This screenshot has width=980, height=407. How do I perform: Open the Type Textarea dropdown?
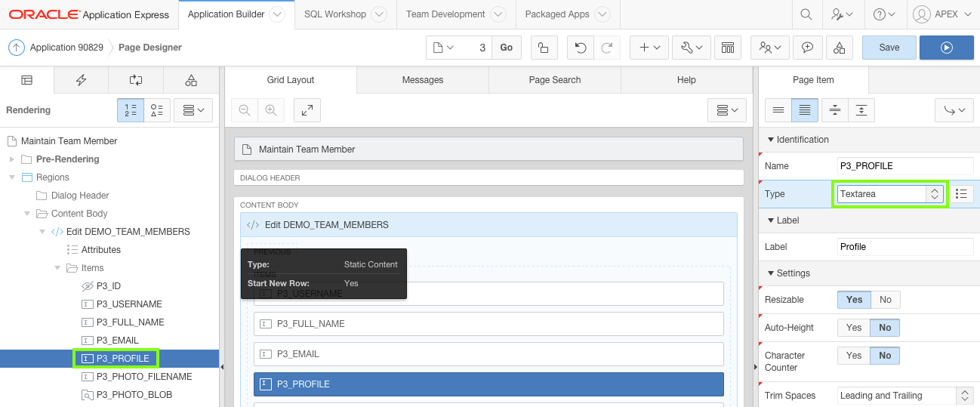[x=890, y=194]
